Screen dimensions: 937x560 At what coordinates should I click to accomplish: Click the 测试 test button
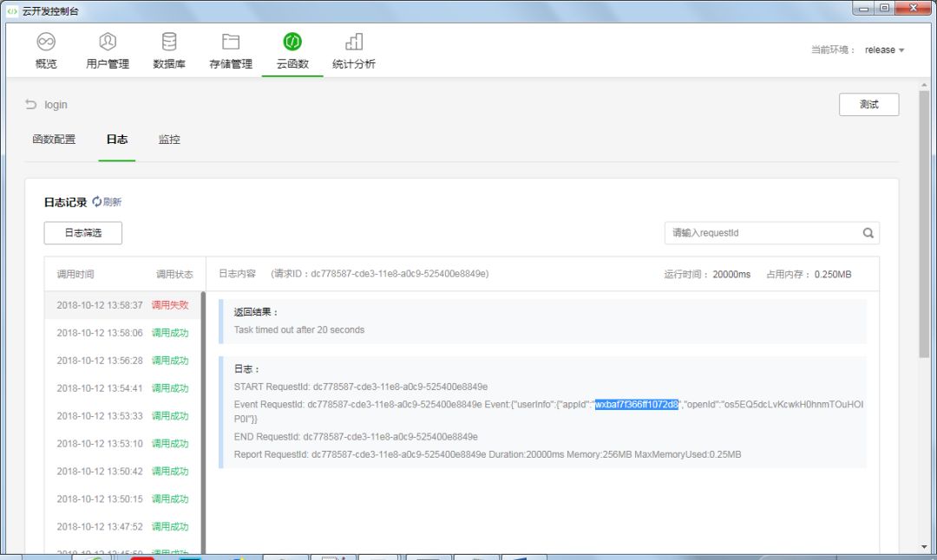tap(868, 105)
